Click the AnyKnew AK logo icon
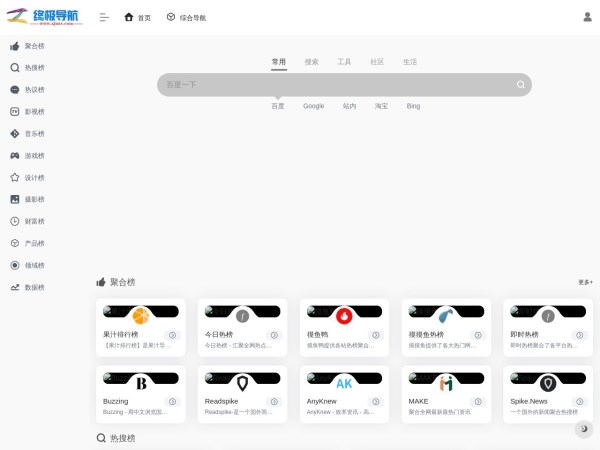600x450 pixels. pos(344,383)
